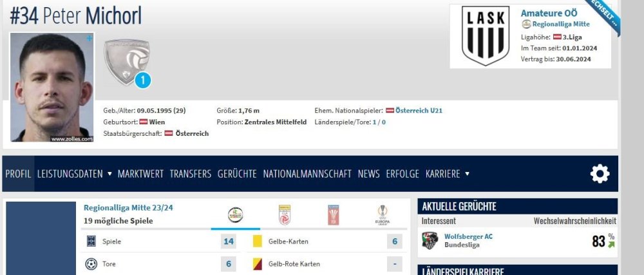Open the Transfers tab
The width and height of the screenshot is (644, 275).
(x=190, y=174)
